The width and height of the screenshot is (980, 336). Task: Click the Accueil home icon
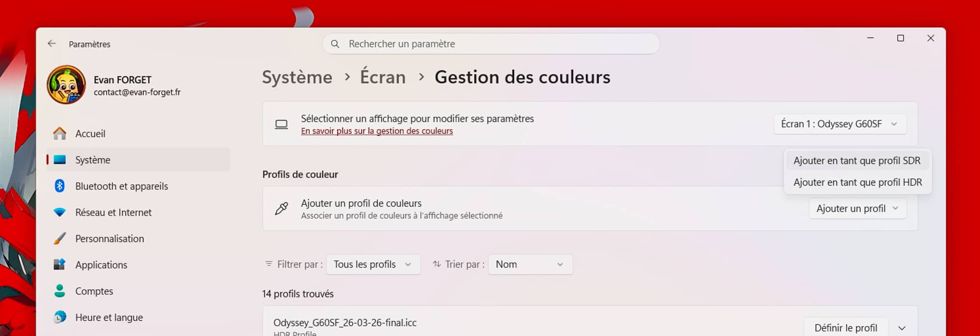pyautogui.click(x=60, y=133)
